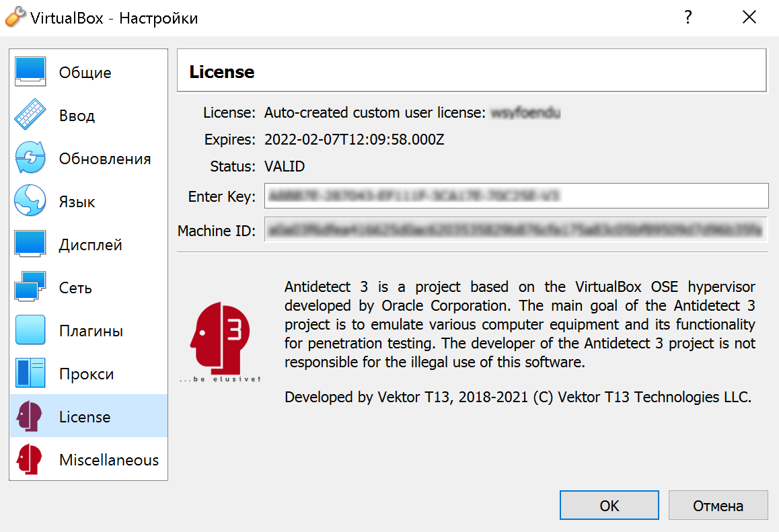Click the light blue square Плагины icon
The image size is (779, 532).
coord(30,330)
